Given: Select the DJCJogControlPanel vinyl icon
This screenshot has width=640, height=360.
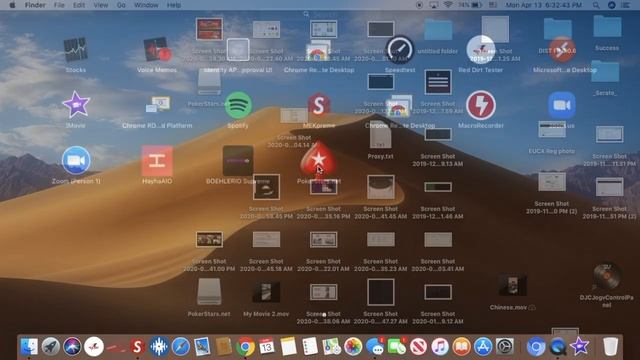Looking at the screenshot, I should (607, 276).
